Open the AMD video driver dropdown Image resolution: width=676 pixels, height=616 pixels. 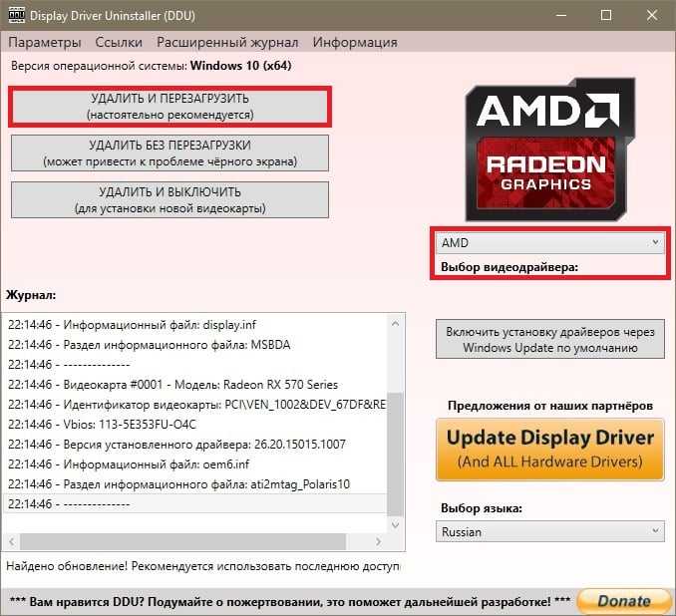[549, 243]
